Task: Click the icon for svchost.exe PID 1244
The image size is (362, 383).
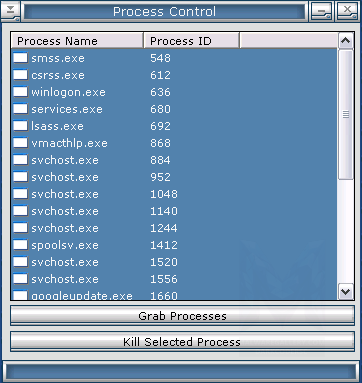Action: click(x=20, y=228)
